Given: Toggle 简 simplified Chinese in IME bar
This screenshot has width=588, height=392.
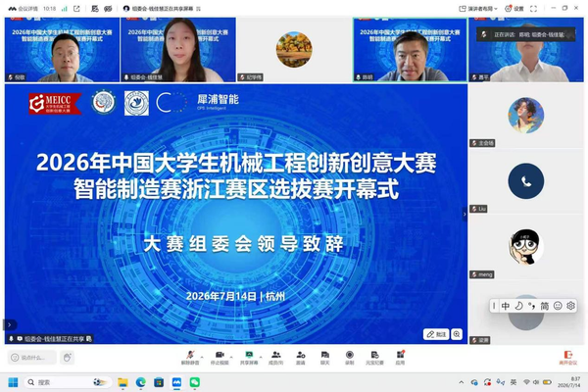Looking at the screenshot, I should pyautogui.click(x=545, y=306).
